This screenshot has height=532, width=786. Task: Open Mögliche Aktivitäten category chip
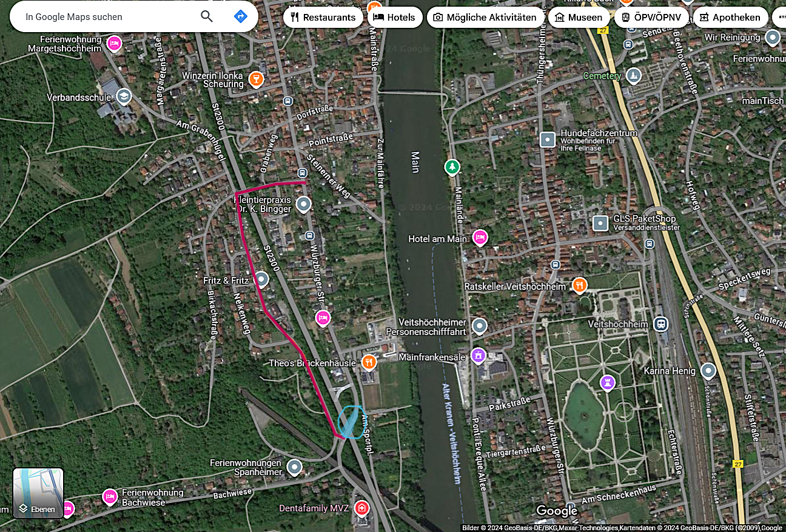pyautogui.click(x=485, y=17)
